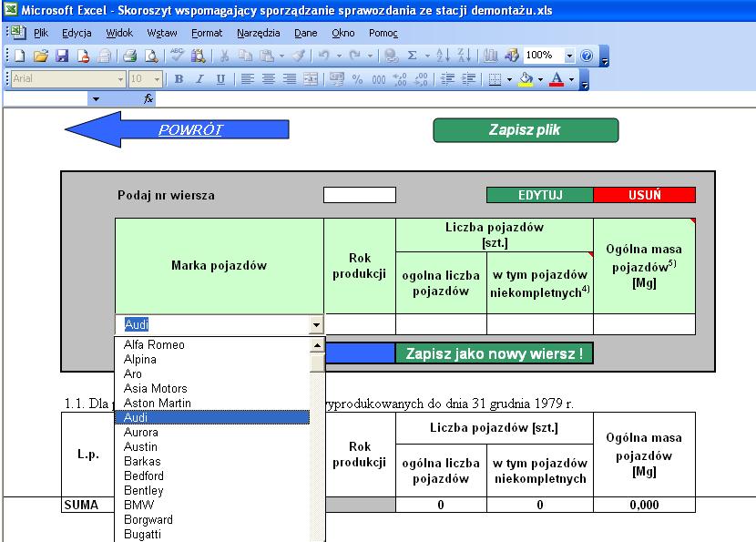
Task: Click Zapisz jako nowy wiersz button
Action: point(495,353)
